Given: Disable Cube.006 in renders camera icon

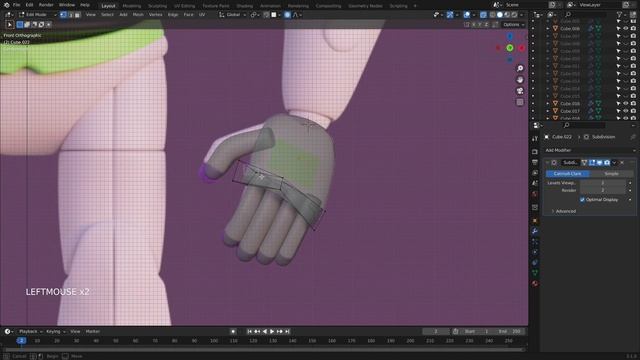Looking at the screenshot, I should [633, 29].
